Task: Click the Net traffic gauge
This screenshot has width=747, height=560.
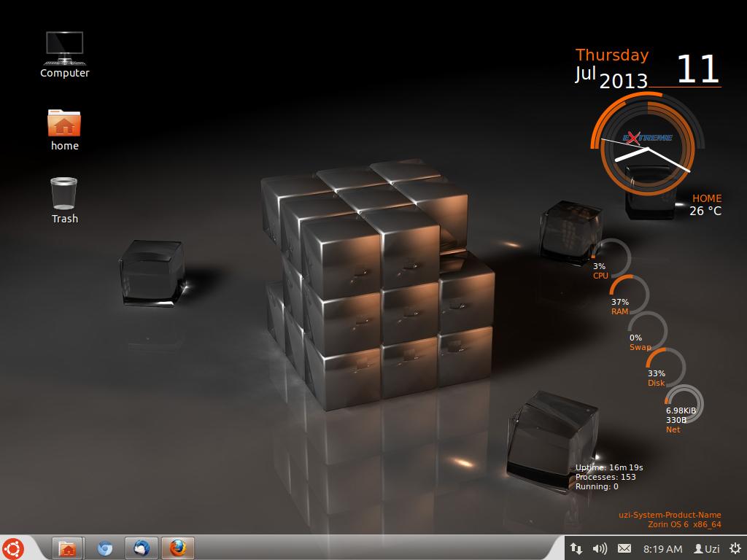Action: pyautogui.click(x=684, y=403)
